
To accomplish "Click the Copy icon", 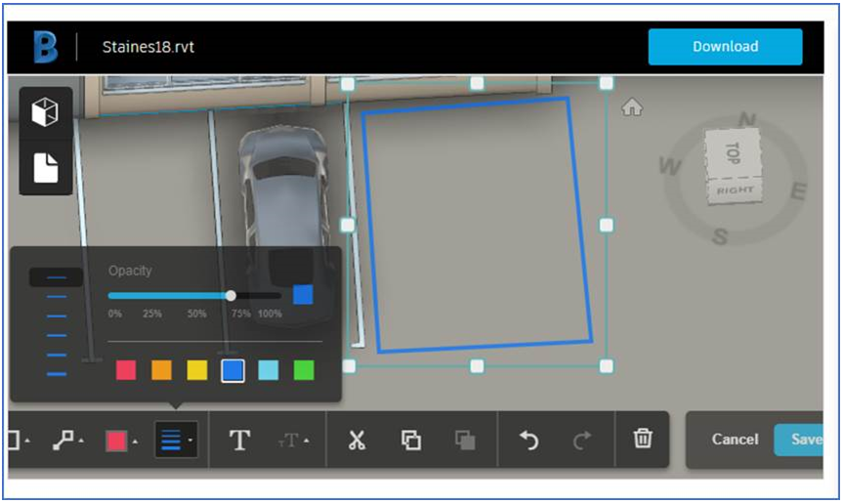I will click(411, 441).
